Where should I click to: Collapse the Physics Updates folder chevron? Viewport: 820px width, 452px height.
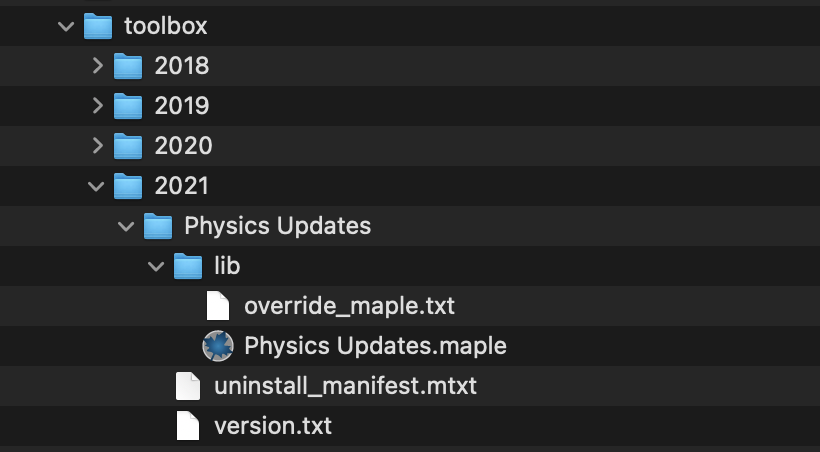126,227
